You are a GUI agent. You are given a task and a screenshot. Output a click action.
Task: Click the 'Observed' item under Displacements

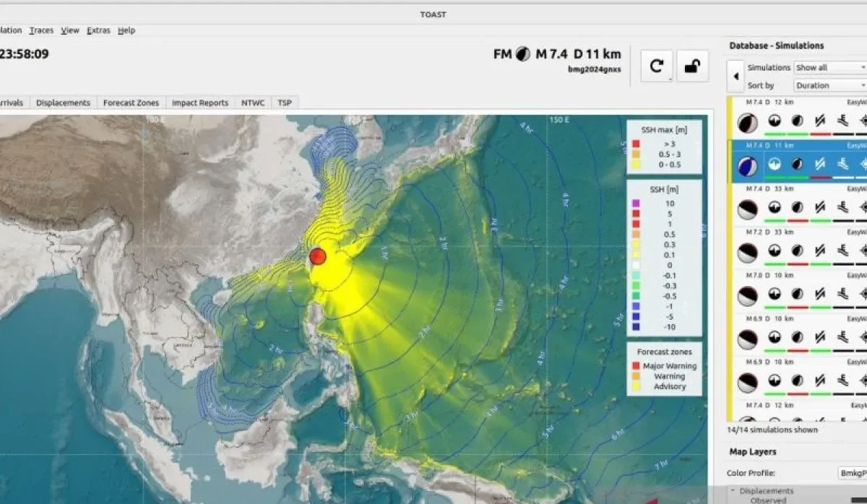coord(768,500)
